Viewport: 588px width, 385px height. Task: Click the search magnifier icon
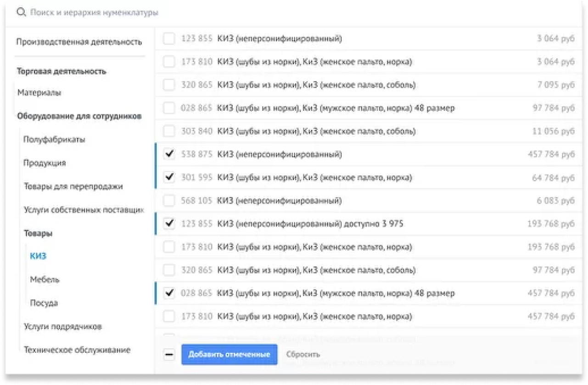click(x=21, y=12)
